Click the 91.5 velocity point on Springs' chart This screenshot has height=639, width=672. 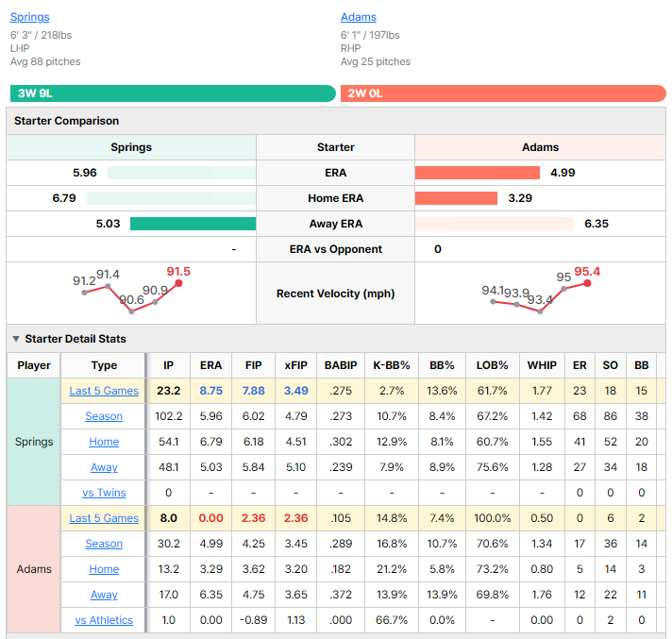point(178,283)
